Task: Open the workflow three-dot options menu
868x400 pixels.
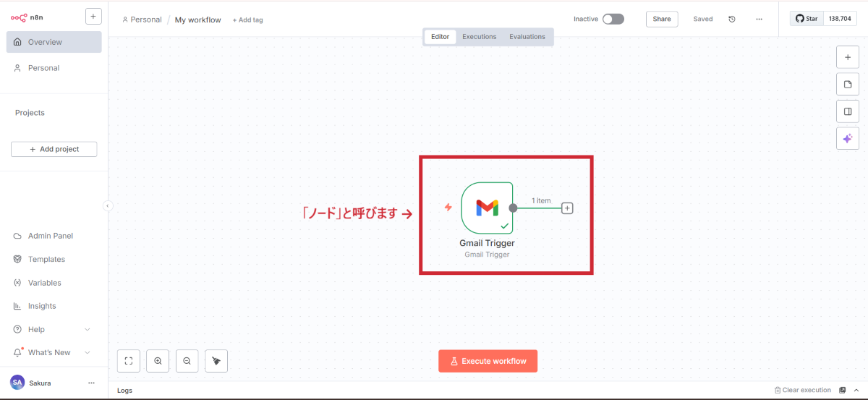Action: point(759,20)
